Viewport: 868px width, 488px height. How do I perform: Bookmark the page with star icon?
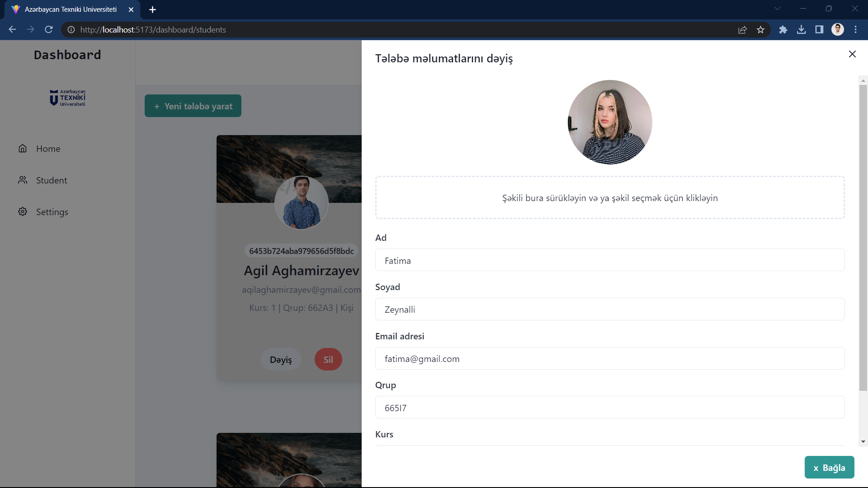point(760,30)
